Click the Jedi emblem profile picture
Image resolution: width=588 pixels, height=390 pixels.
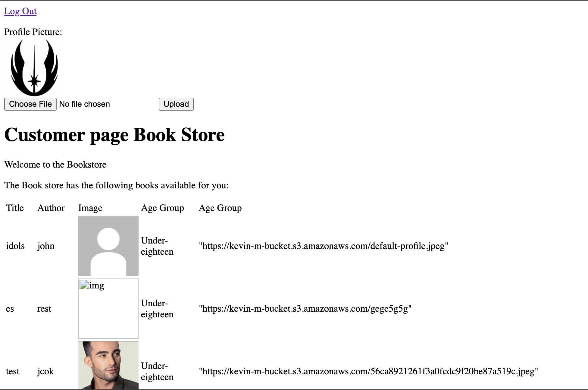[x=34, y=68]
